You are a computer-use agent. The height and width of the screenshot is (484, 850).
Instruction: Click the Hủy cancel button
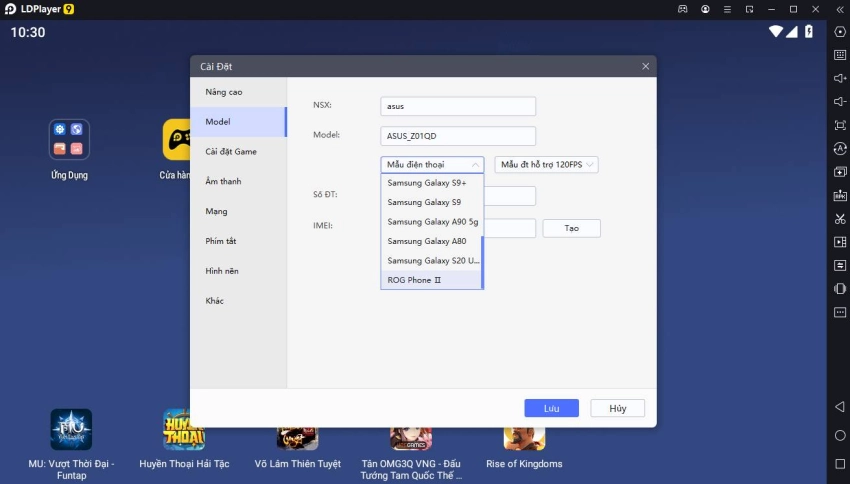(x=617, y=408)
